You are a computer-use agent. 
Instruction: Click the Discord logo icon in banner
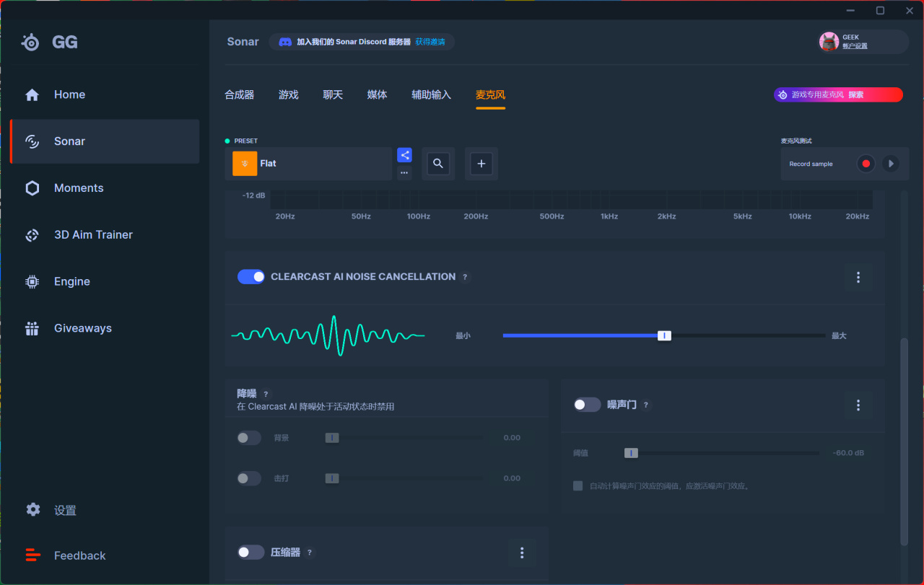point(285,42)
